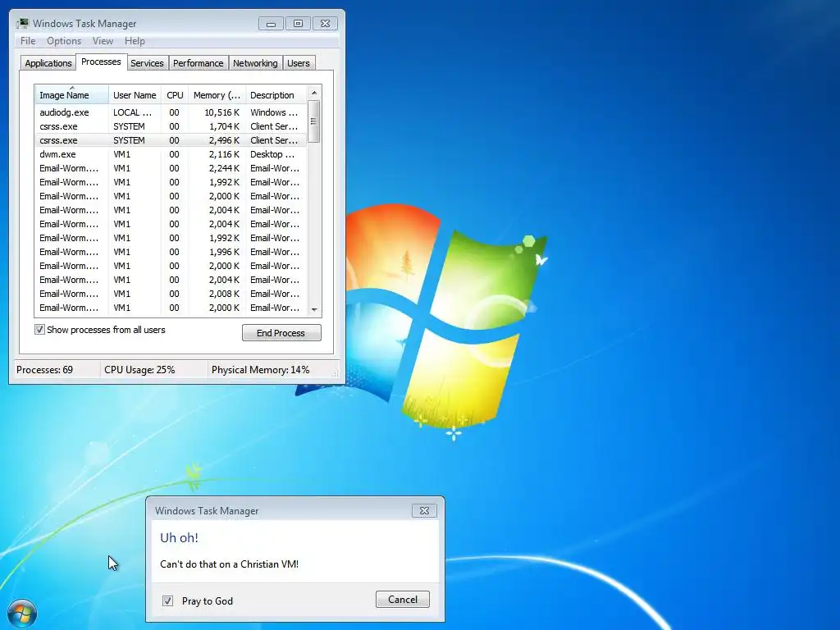Click "Can't do that on a Christian VM!" message
Image resolution: width=840 pixels, height=630 pixels.
[230, 564]
